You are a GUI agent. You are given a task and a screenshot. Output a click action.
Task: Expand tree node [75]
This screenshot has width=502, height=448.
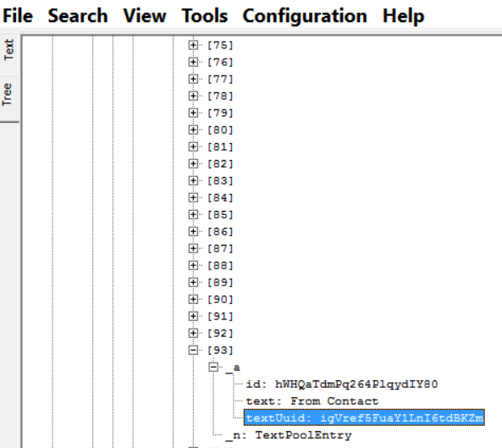point(193,45)
